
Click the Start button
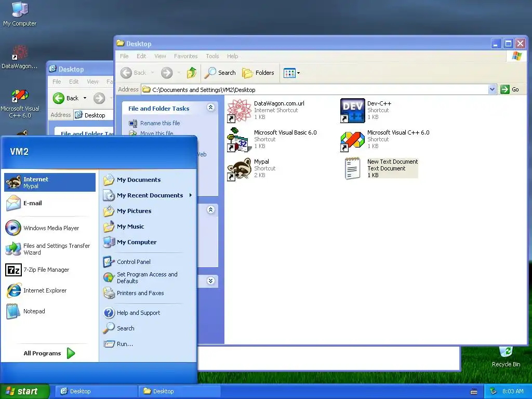(x=24, y=391)
